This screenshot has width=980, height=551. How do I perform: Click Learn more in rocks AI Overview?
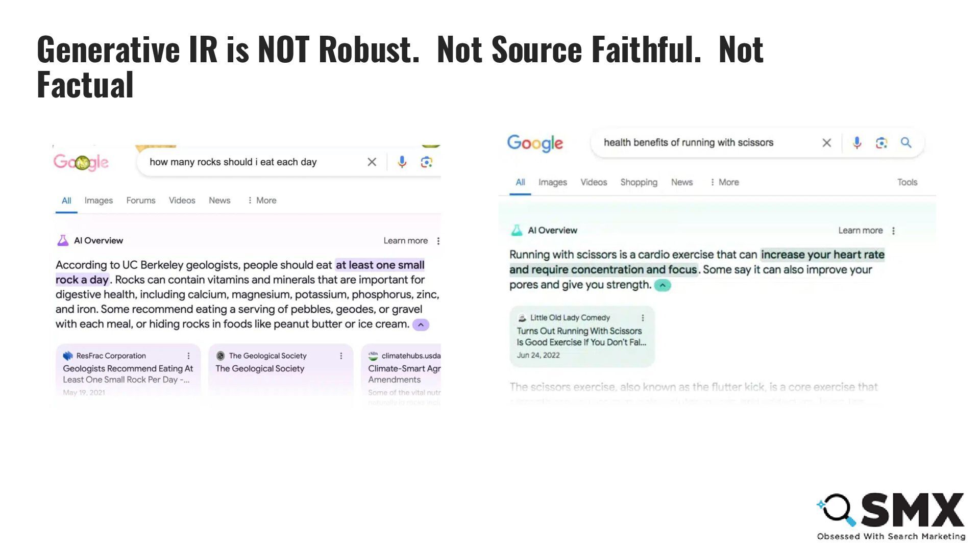(x=406, y=241)
